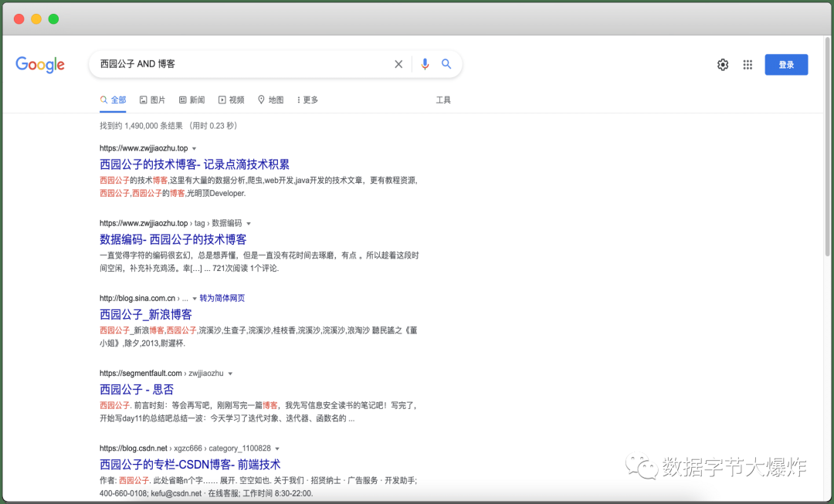Open the Google apps grid icon

pyautogui.click(x=748, y=65)
